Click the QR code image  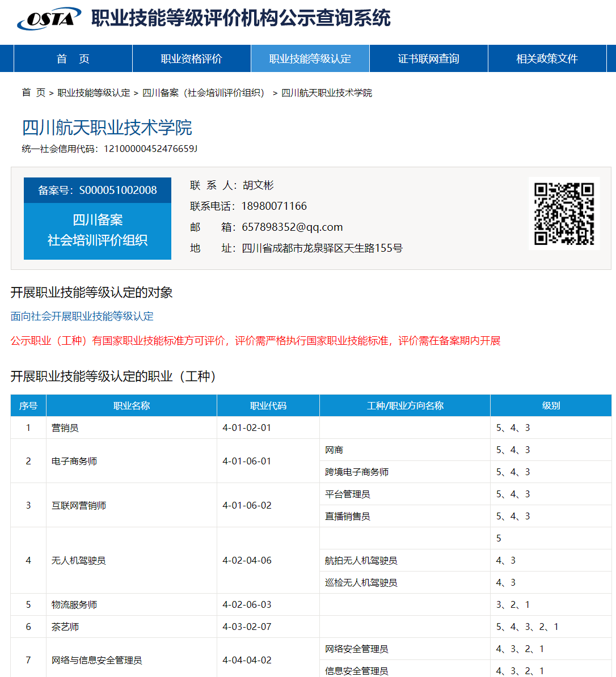pos(564,213)
